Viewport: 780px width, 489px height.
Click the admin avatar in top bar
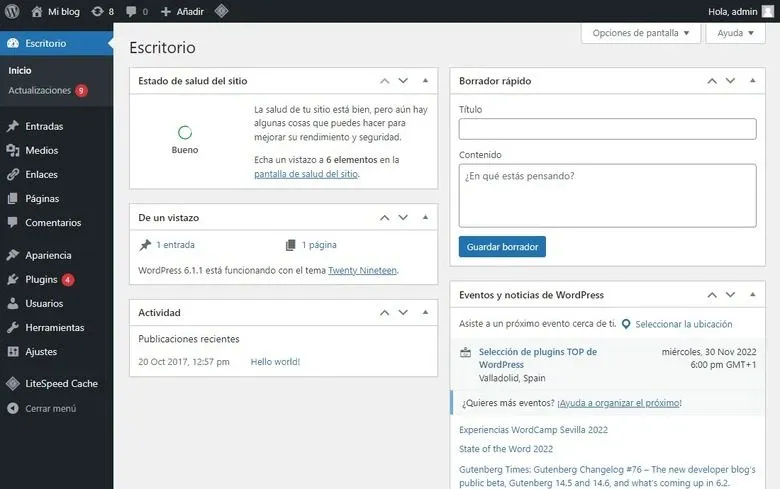(x=768, y=11)
